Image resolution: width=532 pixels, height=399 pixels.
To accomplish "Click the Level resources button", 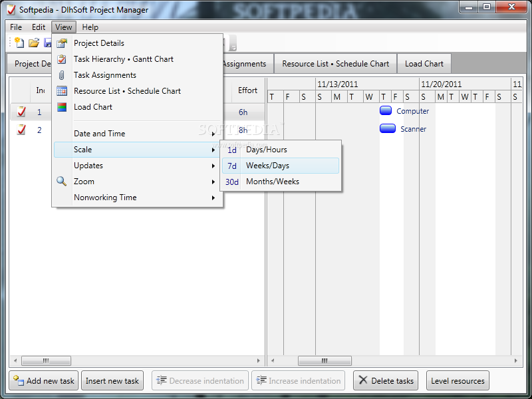I will pos(458,380).
